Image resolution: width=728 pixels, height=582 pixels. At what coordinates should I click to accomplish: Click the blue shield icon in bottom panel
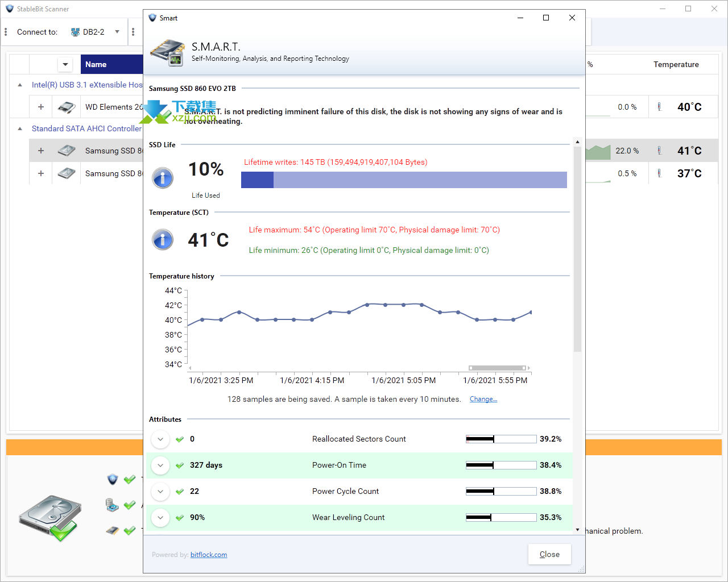pyautogui.click(x=113, y=479)
